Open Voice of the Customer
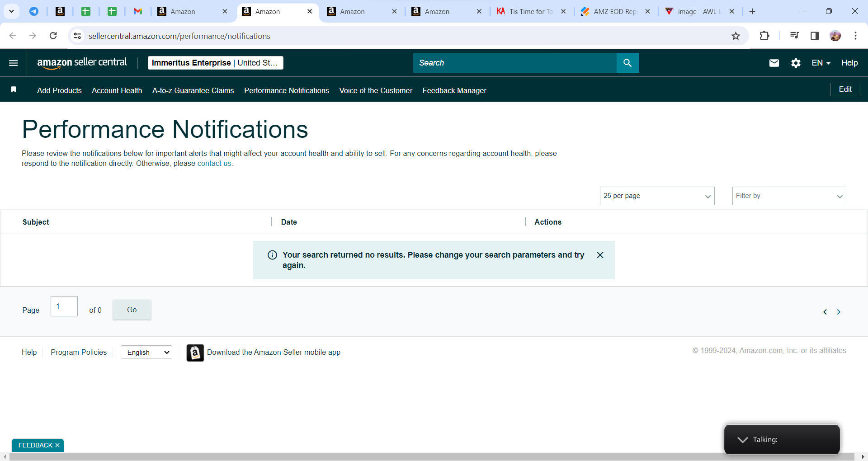 (376, 90)
